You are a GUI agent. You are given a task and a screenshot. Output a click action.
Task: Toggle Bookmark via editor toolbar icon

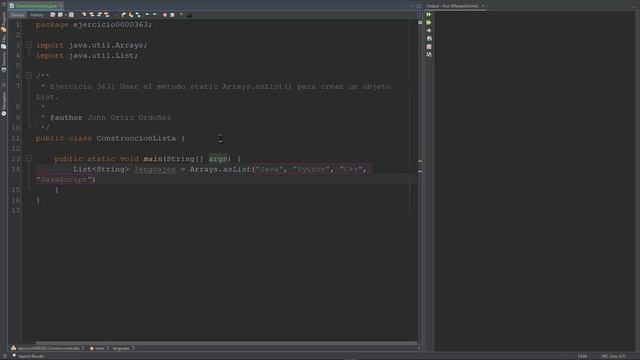click(138, 15)
